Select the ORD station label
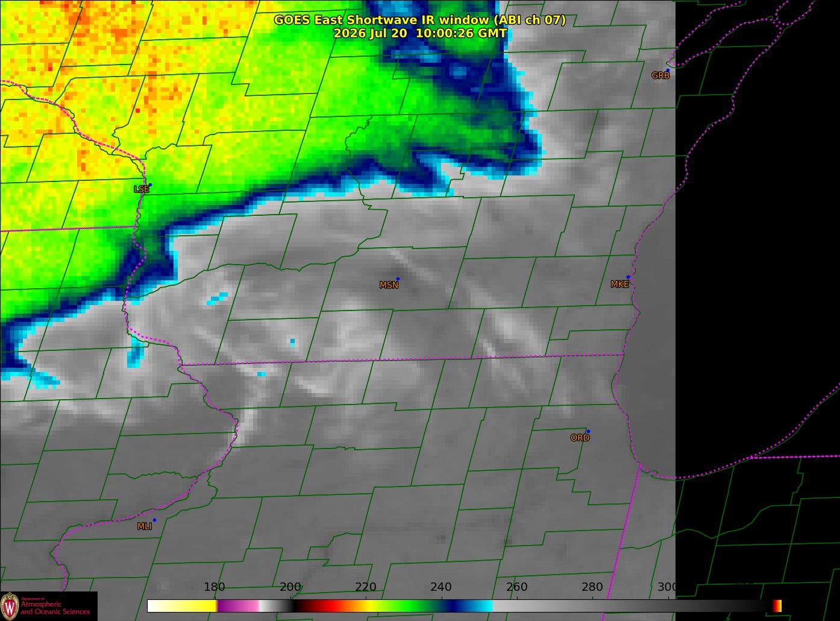 [x=580, y=438]
